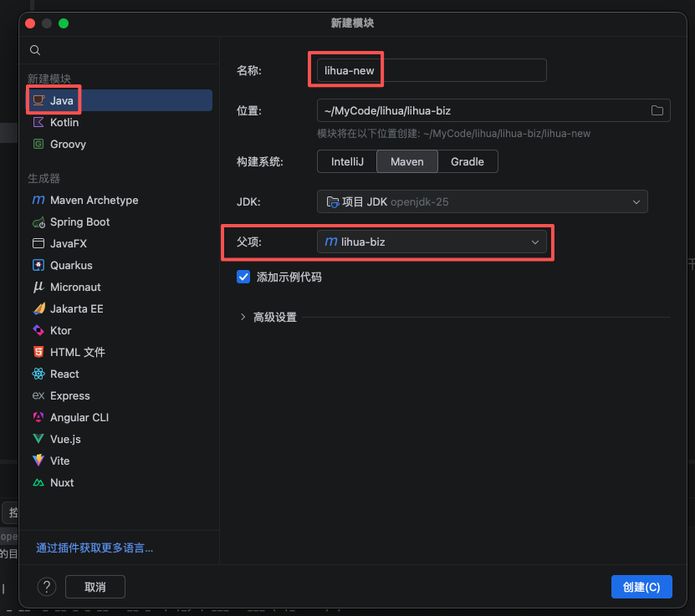Open the JDK dropdown list
Image resolution: width=695 pixels, height=616 pixels.
[x=482, y=201]
